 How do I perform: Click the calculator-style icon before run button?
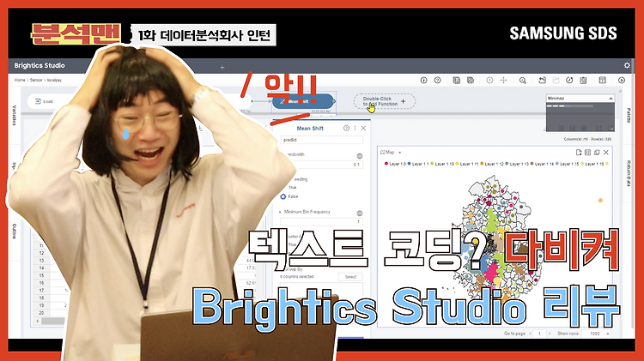pos(603,81)
